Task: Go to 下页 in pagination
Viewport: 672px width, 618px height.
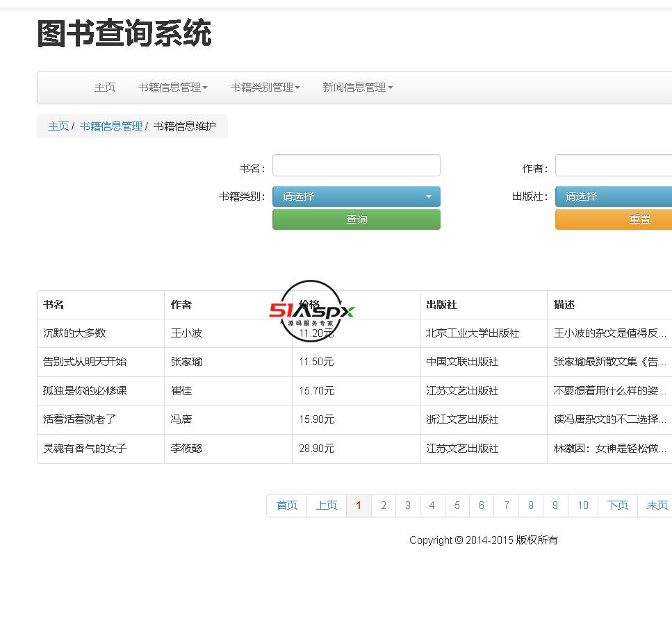Action: tap(618, 506)
